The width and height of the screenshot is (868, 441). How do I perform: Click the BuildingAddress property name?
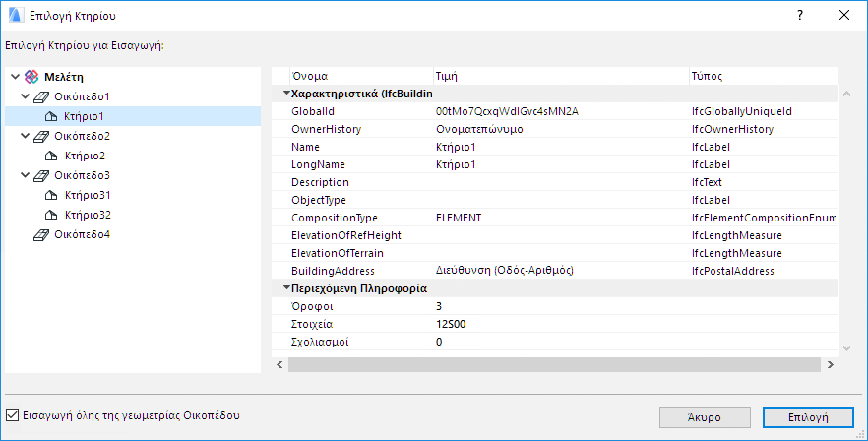(333, 271)
